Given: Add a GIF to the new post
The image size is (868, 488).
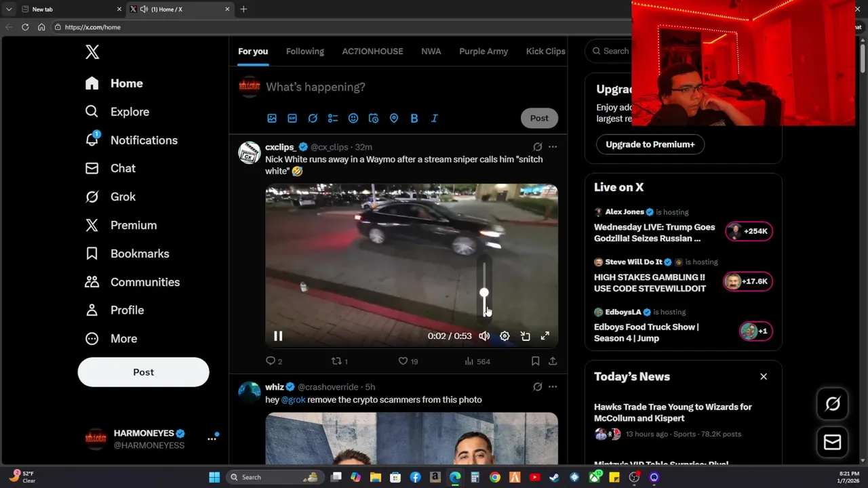Looking at the screenshot, I should click(x=292, y=118).
